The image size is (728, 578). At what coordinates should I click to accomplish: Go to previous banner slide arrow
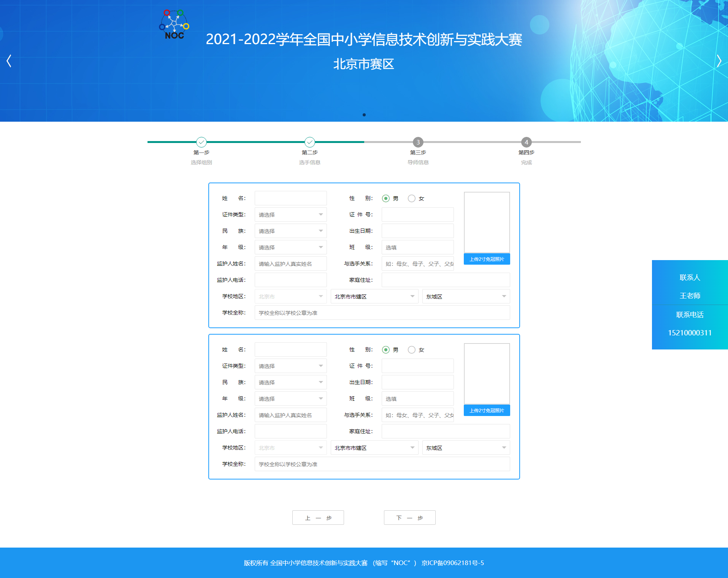(9, 61)
